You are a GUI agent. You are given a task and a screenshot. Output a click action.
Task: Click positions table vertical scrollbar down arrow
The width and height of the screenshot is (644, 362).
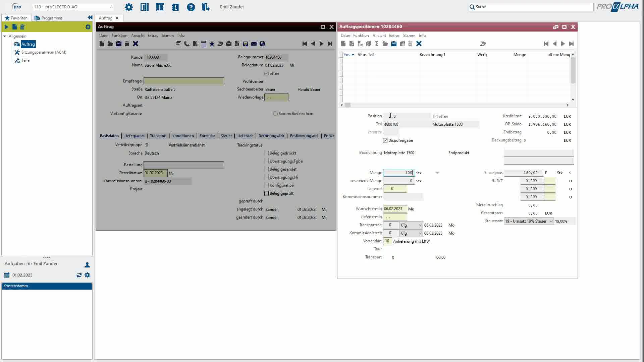click(x=573, y=99)
